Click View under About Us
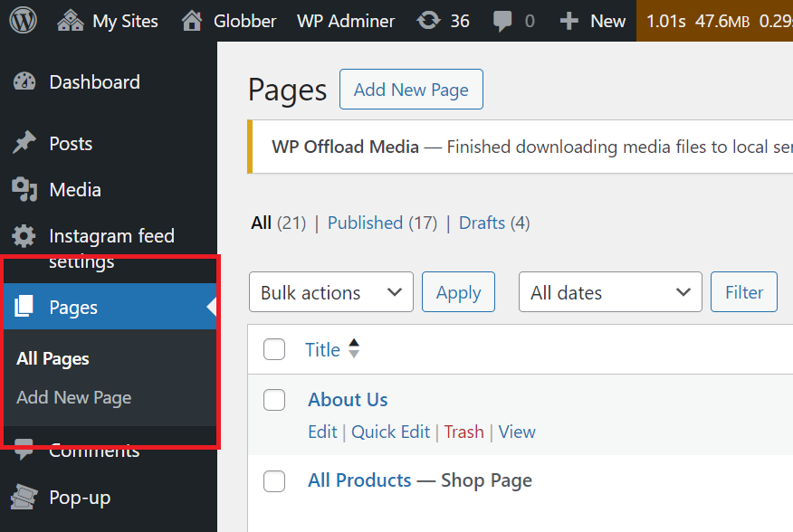The image size is (793, 532). [517, 432]
